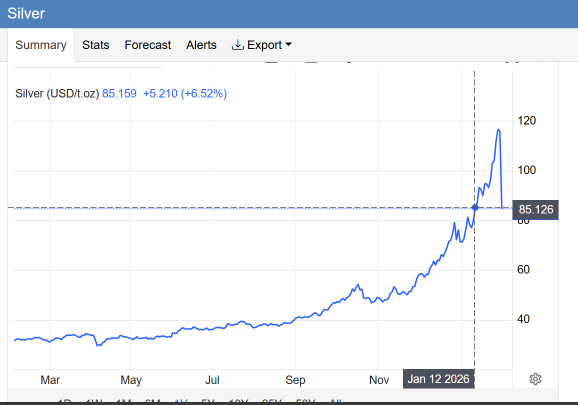
Task: Click the Silver title in header
Action: pos(26,14)
